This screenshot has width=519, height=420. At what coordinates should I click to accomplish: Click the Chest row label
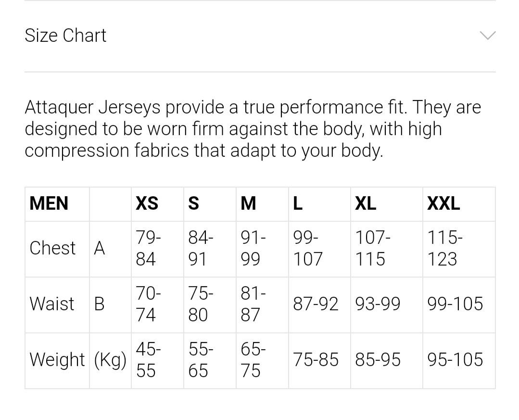[x=52, y=248]
